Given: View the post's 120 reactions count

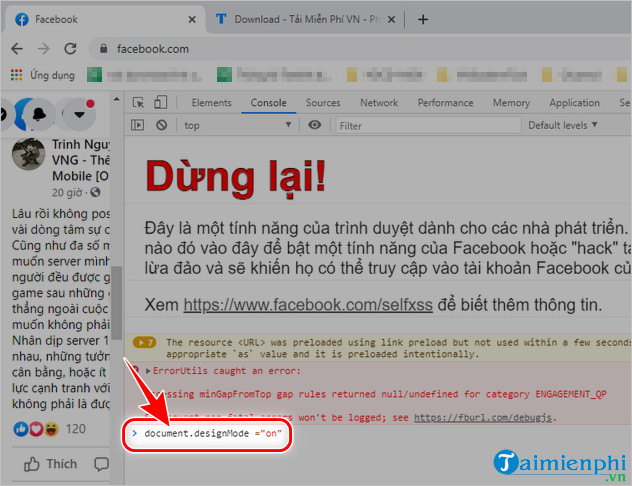Looking at the screenshot, I should click(x=75, y=429).
